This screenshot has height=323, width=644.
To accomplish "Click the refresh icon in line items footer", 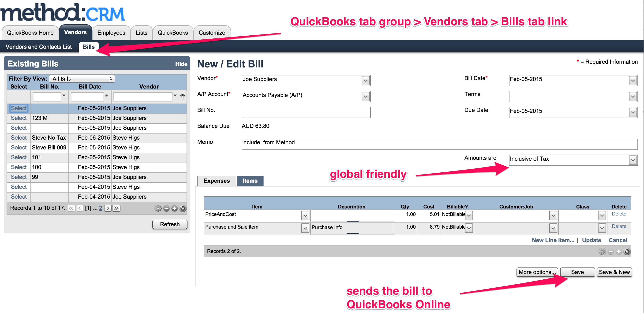I will pyautogui.click(x=627, y=251).
